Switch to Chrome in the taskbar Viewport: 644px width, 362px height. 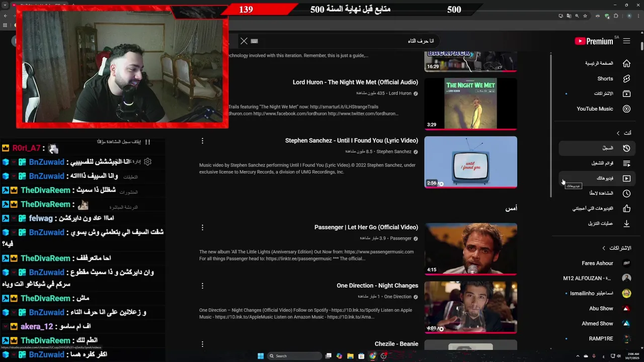click(372, 356)
